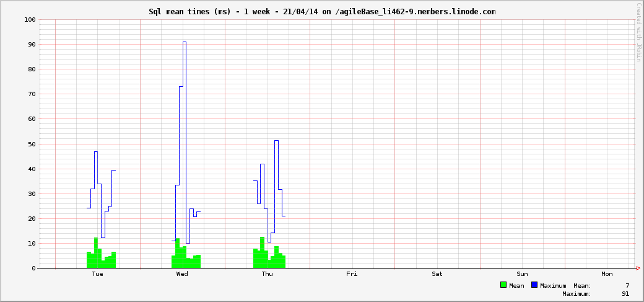Select the Sun label on the x-axis
This screenshot has height=302, width=644.
[522, 273]
